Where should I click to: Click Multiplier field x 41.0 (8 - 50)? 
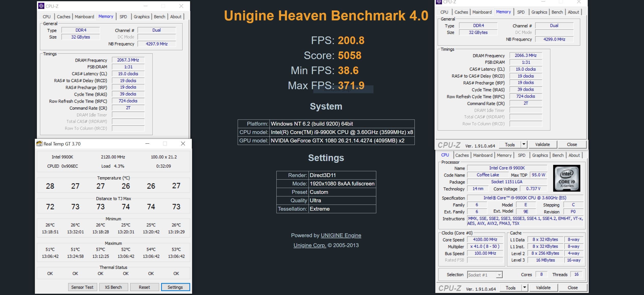tap(485, 246)
